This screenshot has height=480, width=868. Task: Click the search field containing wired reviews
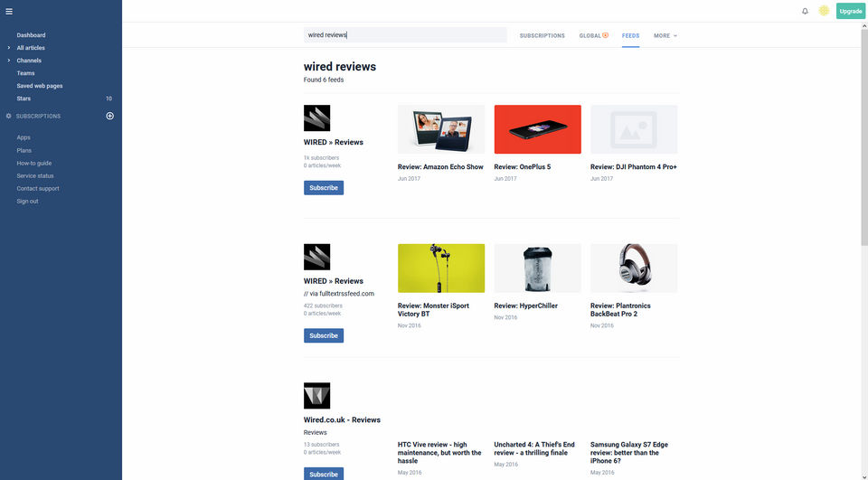point(405,35)
